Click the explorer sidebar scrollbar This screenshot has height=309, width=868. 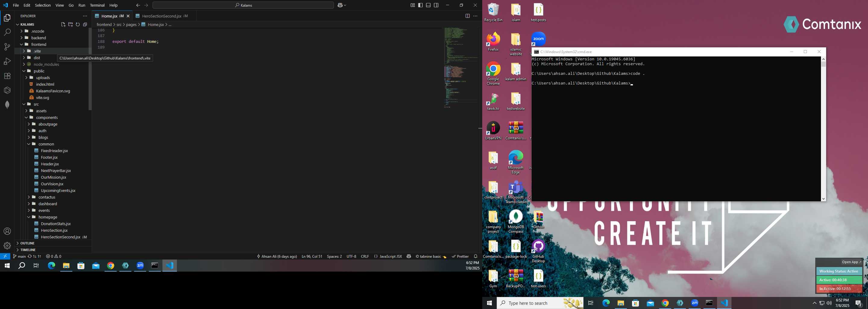click(x=90, y=69)
